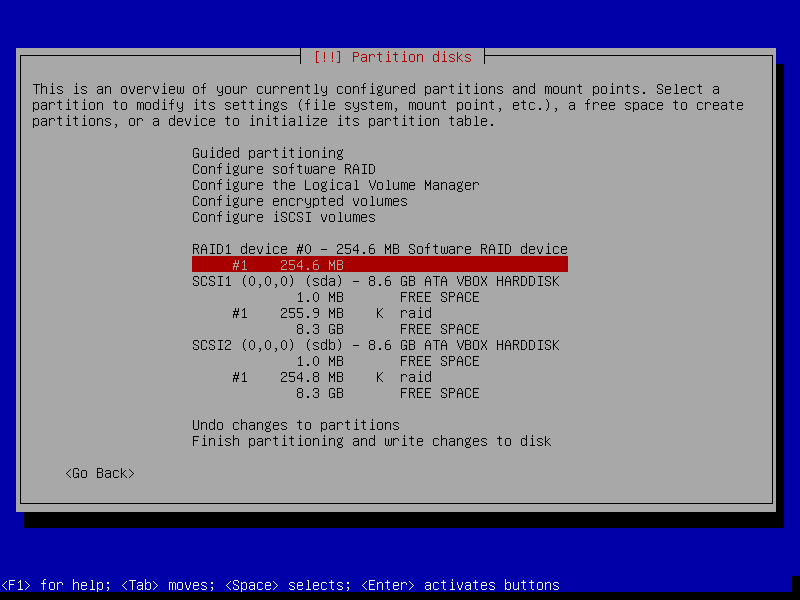The width and height of the screenshot is (800, 600).
Task: Select Guided partitioning option
Action: (x=267, y=153)
